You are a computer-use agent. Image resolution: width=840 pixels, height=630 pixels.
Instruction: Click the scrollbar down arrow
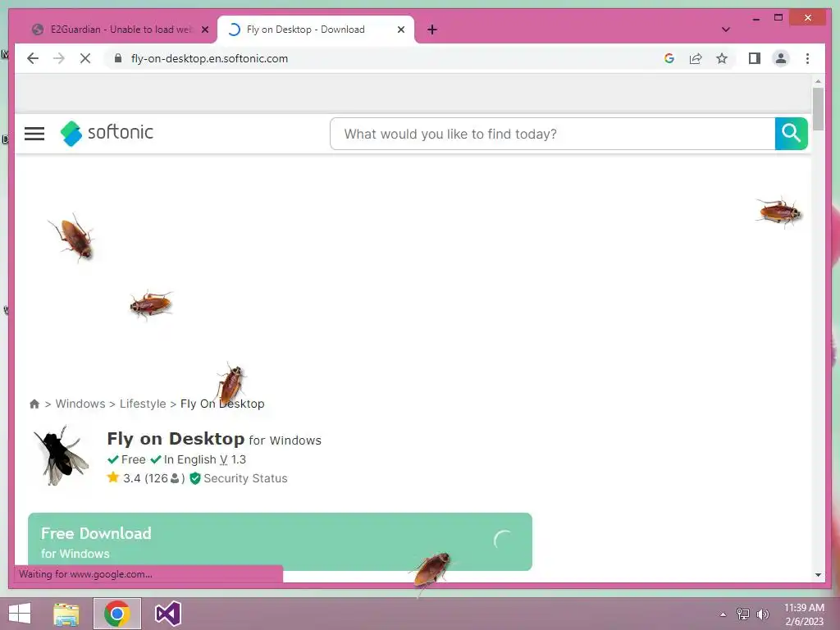(x=818, y=575)
